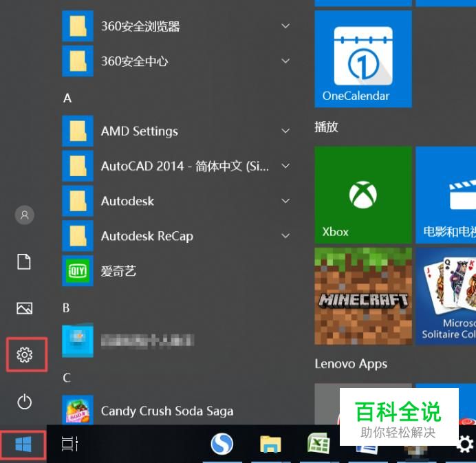Image resolution: width=476 pixels, height=463 pixels.
Task: Expand the Autodesk folder chevron
Action: click(x=285, y=201)
